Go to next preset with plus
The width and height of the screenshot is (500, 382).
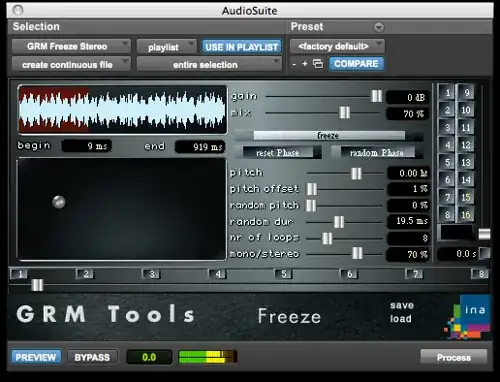click(305, 63)
